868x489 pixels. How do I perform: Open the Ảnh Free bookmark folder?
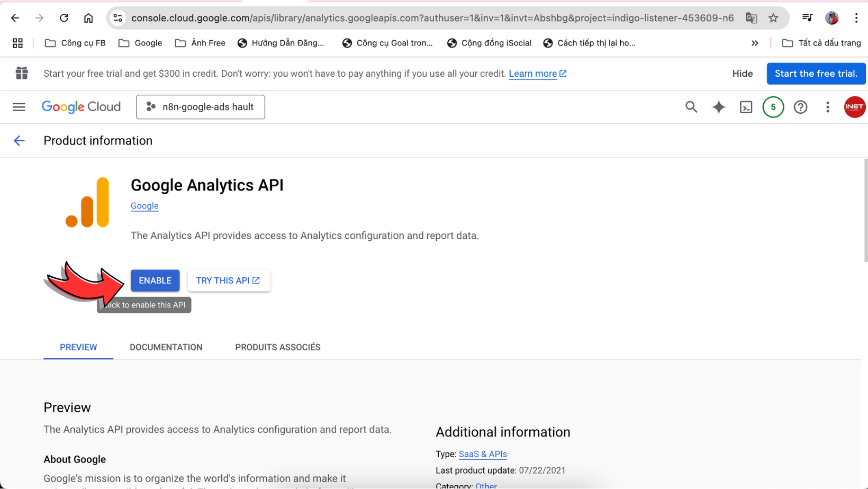click(200, 43)
